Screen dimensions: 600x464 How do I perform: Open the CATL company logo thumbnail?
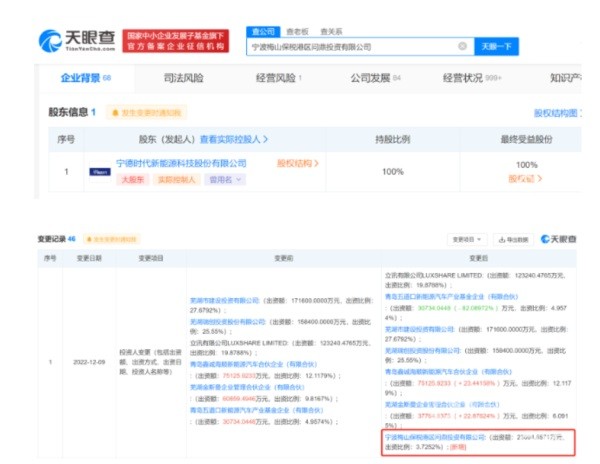tap(100, 172)
